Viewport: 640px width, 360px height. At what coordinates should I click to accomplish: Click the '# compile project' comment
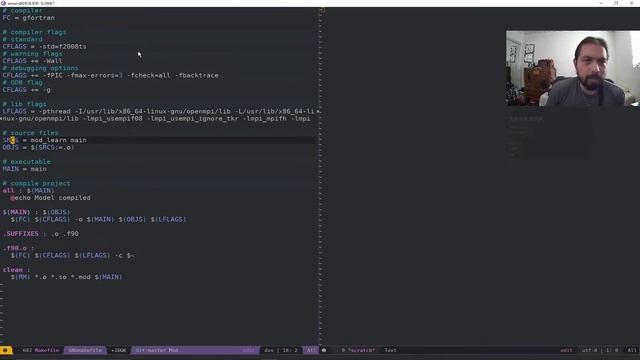pyautogui.click(x=36, y=184)
